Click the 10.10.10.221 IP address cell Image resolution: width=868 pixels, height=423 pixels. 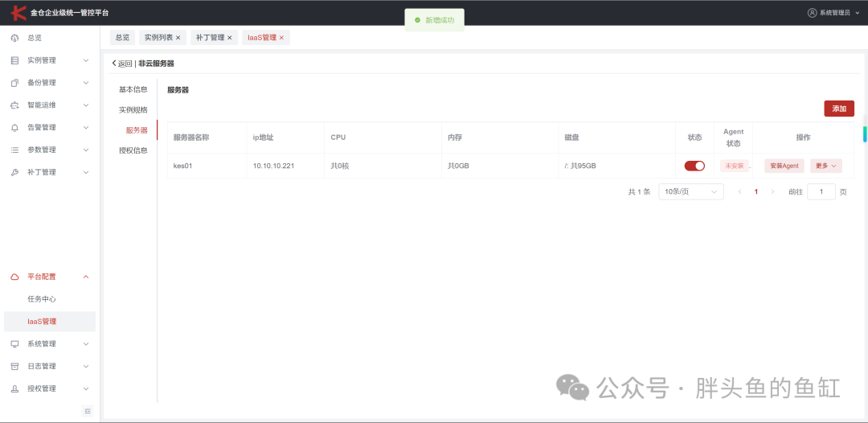pos(285,166)
